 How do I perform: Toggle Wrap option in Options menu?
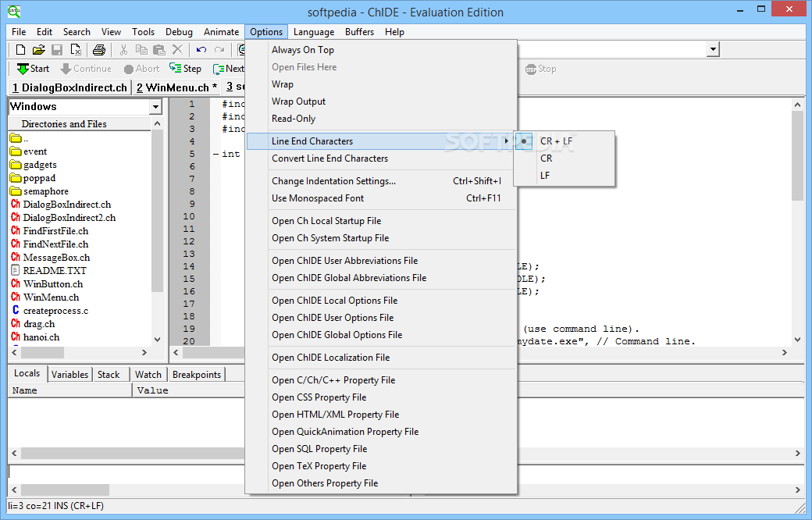click(x=381, y=84)
